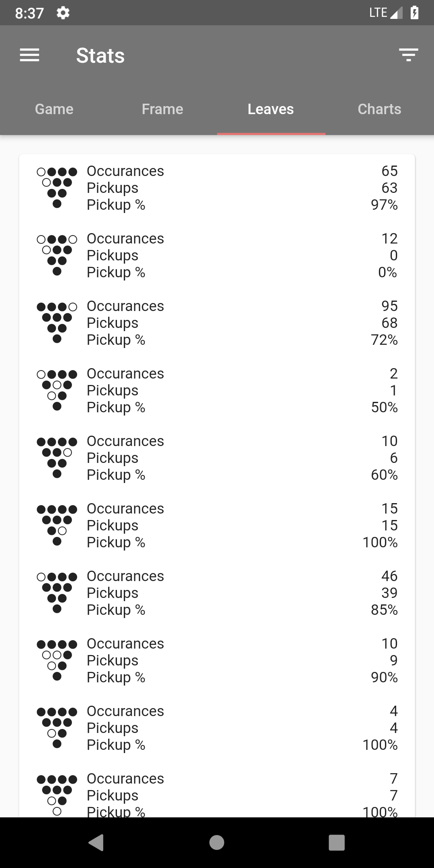Select pin diagram with 46 occurrences

[x=57, y=593]
